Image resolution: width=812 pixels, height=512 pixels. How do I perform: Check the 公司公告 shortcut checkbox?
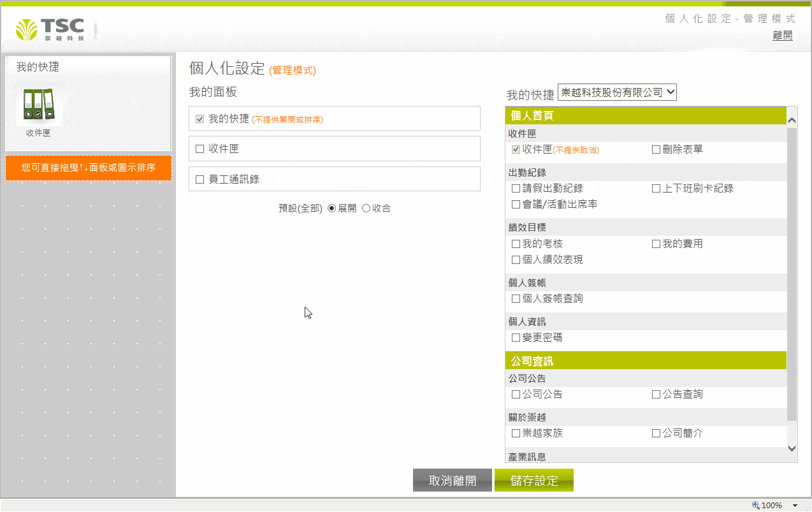(x=516, y=394)
